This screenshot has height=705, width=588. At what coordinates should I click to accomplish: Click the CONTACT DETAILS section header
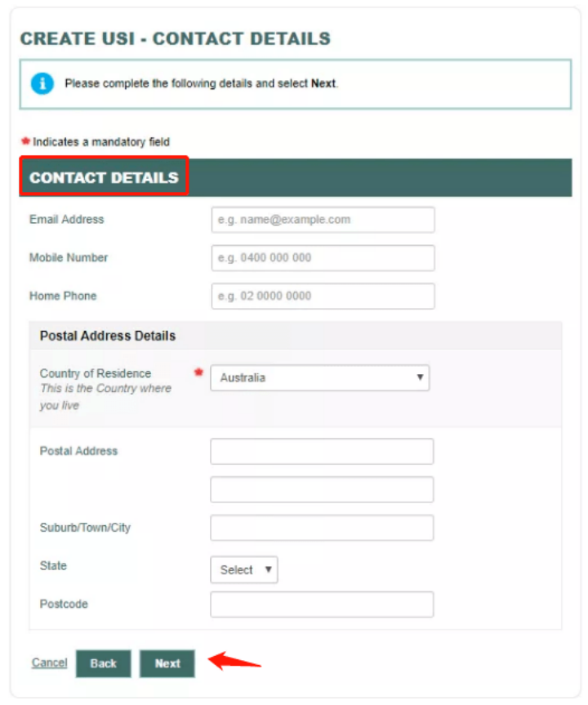pos(104,177)
